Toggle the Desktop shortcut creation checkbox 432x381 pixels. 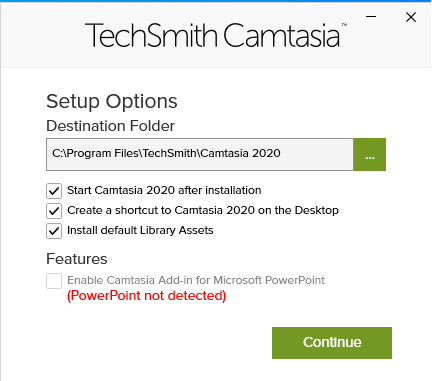pyautogui.click(x=54, y=211)
